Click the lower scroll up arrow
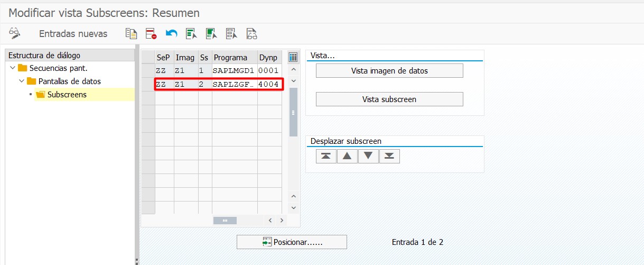This screenshot has width=644, height=265. (x=293, y=196)
